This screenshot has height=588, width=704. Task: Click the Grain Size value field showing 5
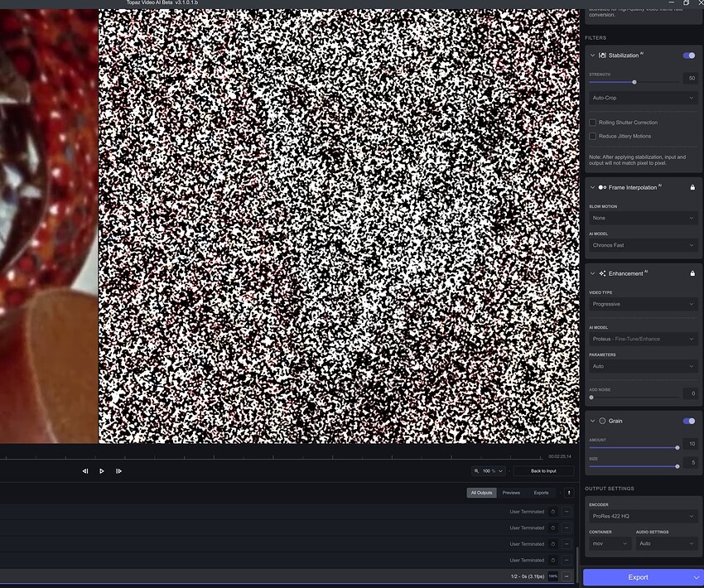[691, 462]
